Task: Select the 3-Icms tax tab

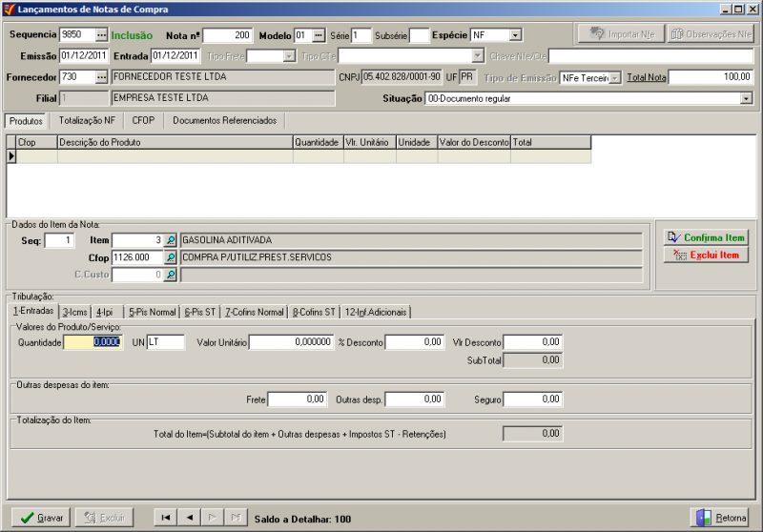Action: point(75,312)
